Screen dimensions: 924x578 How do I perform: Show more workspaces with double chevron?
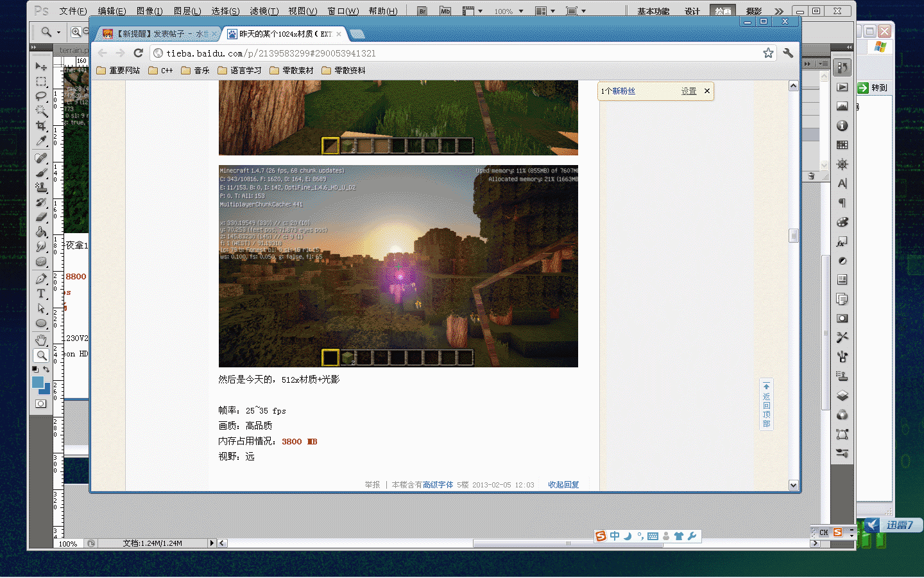coord(779,12)
